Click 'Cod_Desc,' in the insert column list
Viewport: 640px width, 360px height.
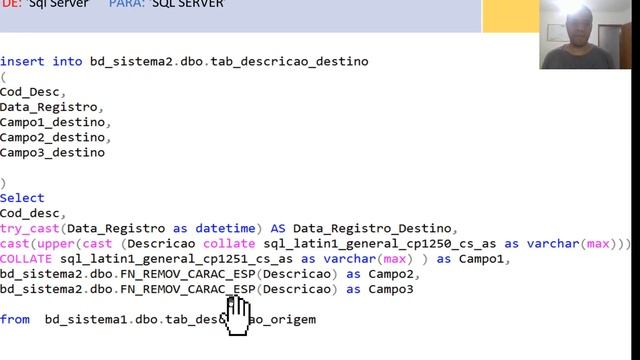click(x=33, y=92)
